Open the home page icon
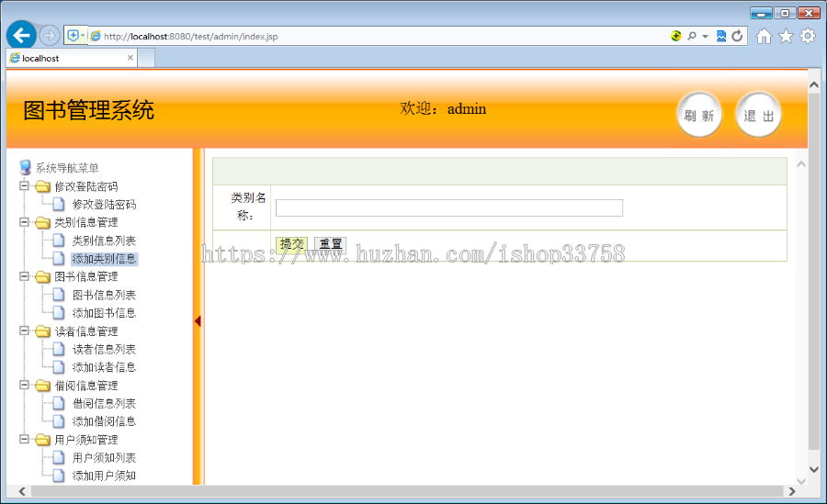Screen dimensions: 827x504 (x=764, y=36)
